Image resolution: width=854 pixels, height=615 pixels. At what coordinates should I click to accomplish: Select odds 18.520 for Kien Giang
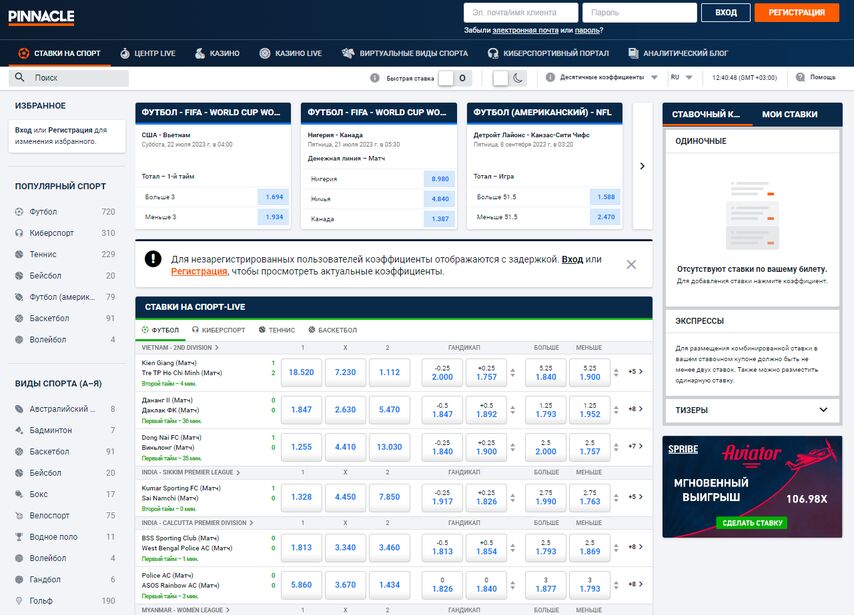pos(301,373)
